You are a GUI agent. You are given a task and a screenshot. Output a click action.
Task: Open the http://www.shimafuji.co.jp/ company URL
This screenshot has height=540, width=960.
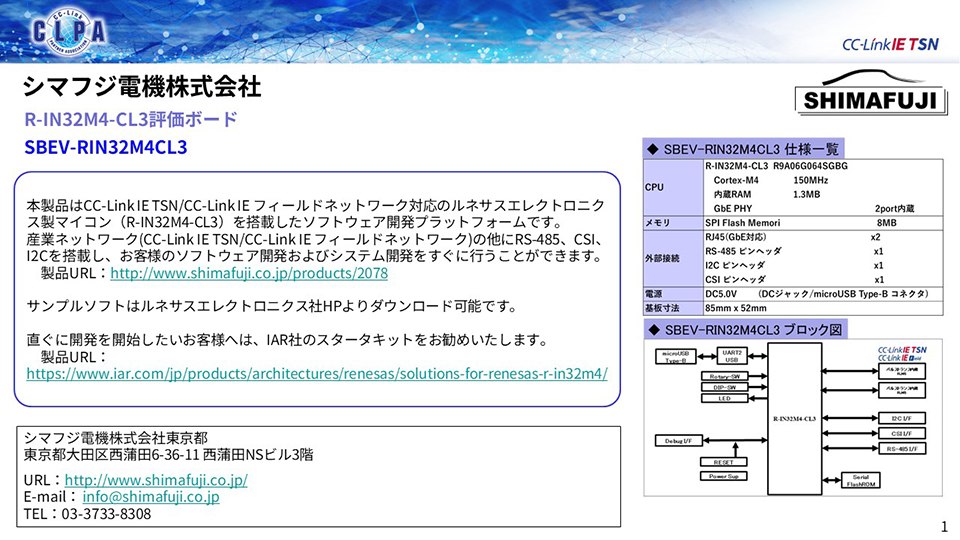click(156, 480)
